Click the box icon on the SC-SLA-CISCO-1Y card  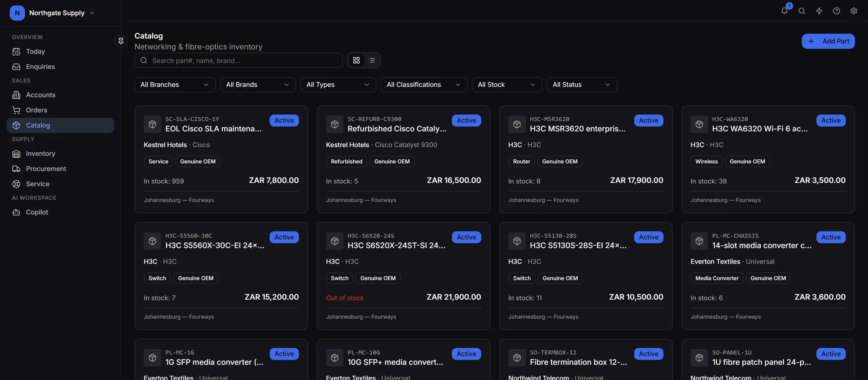coord(152,124)
